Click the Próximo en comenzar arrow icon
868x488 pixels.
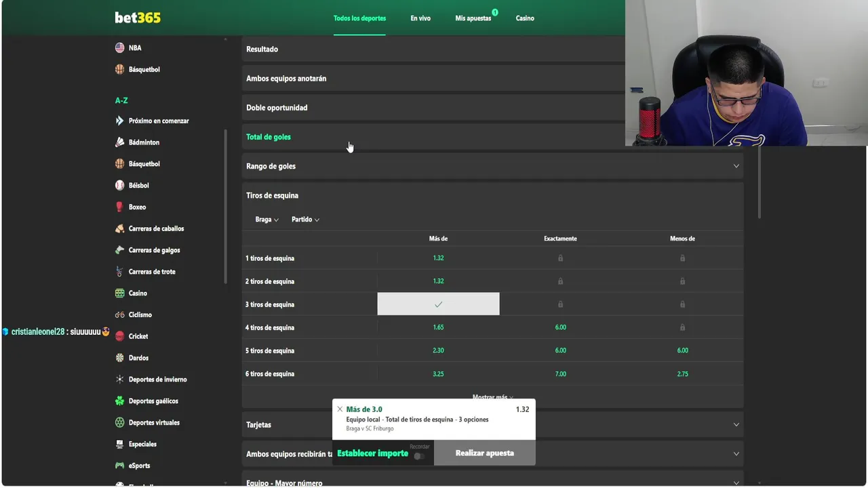click(x=119, y=121)
